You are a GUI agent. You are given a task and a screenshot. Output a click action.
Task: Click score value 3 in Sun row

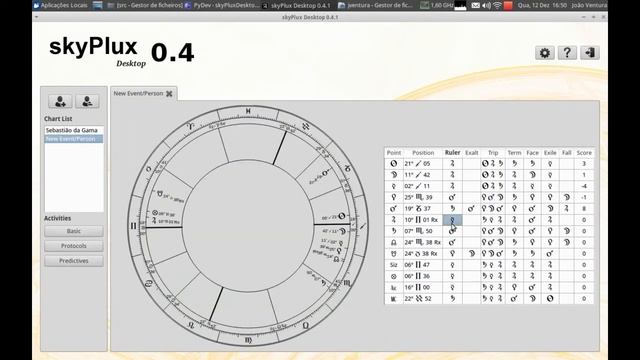point(584,164)
